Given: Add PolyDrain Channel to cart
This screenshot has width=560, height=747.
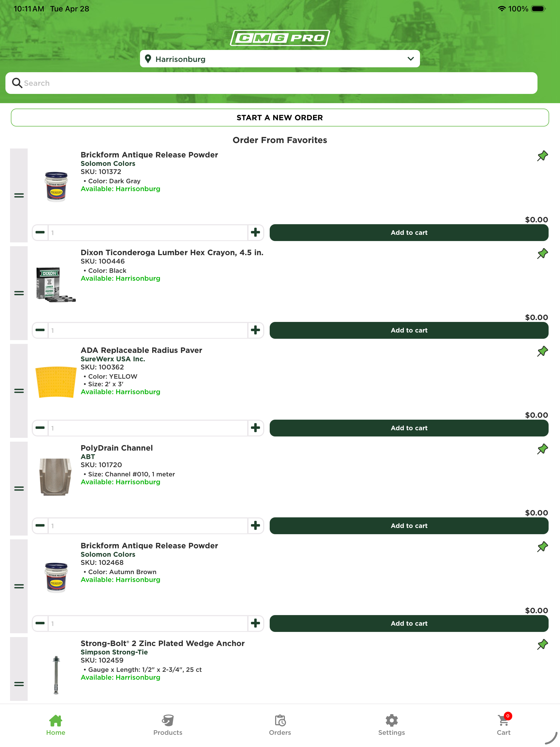Looking at the screenshot, I should 409,526.
